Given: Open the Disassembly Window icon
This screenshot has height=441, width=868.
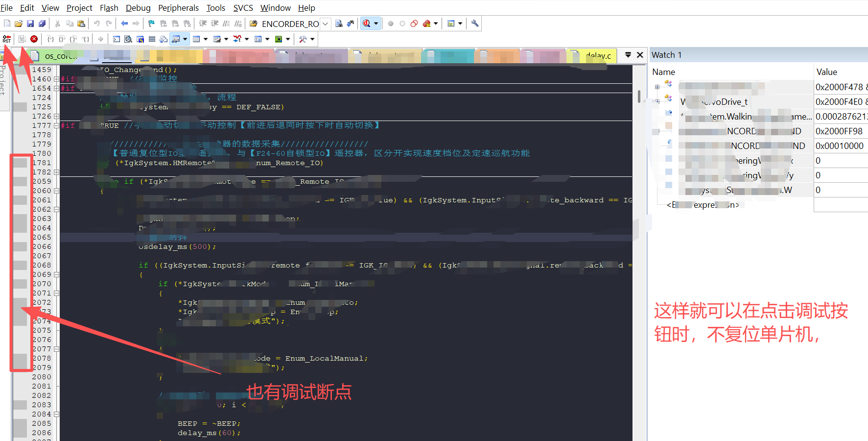Looking at the screenshot, I should (x=128, y=39).
